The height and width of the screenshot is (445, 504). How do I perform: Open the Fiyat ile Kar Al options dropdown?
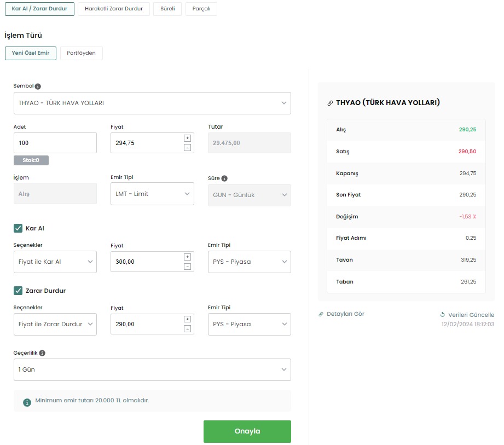(55, 262)
